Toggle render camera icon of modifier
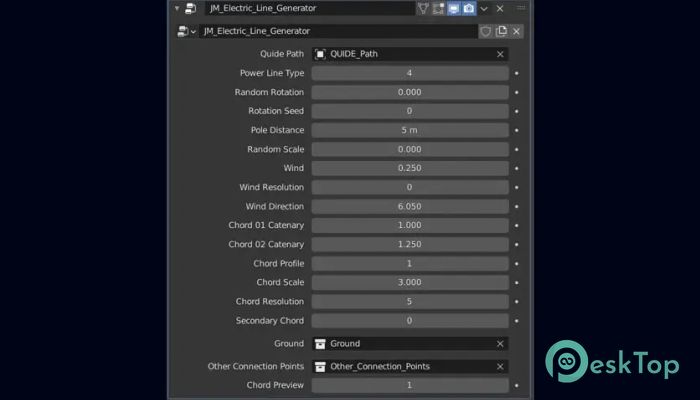Screen dimensions: 700x400 click(469, 8)
